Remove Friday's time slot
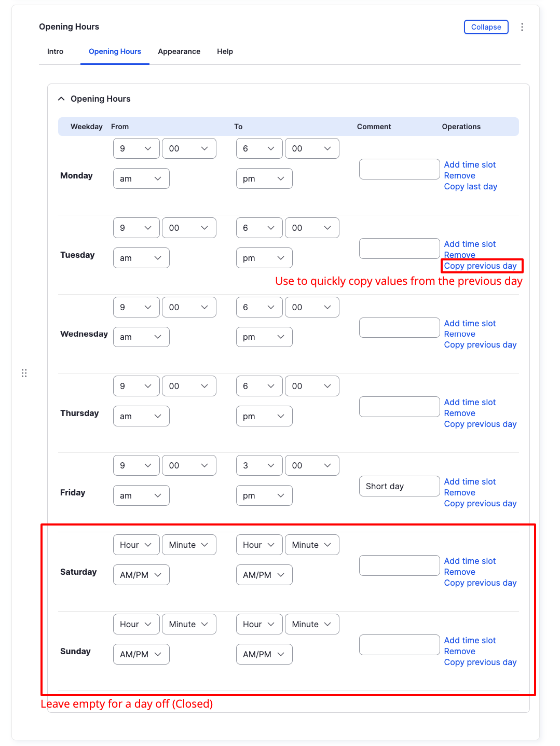560x746 pixels. tap(459, 492)
